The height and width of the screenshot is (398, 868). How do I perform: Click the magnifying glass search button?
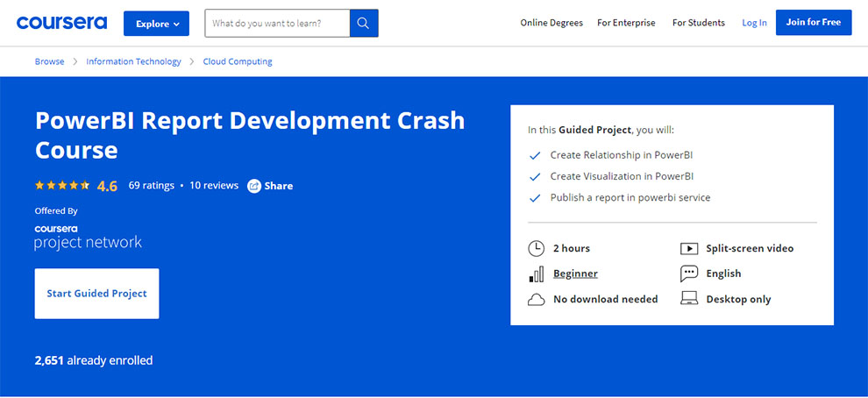point(364,24)
